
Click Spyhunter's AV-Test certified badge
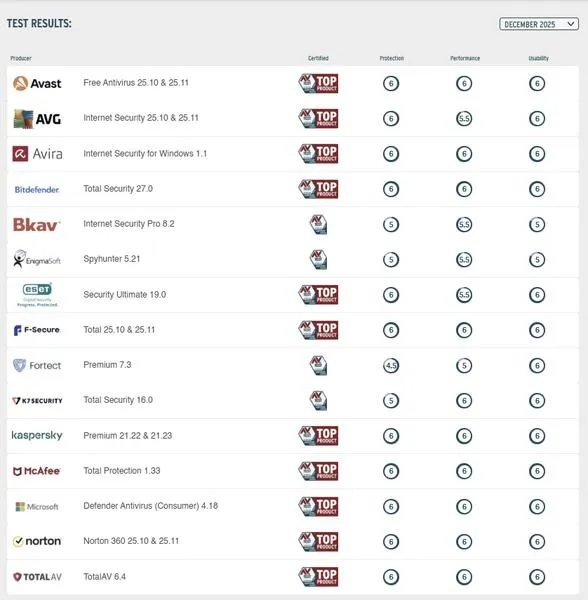point(318,259)
